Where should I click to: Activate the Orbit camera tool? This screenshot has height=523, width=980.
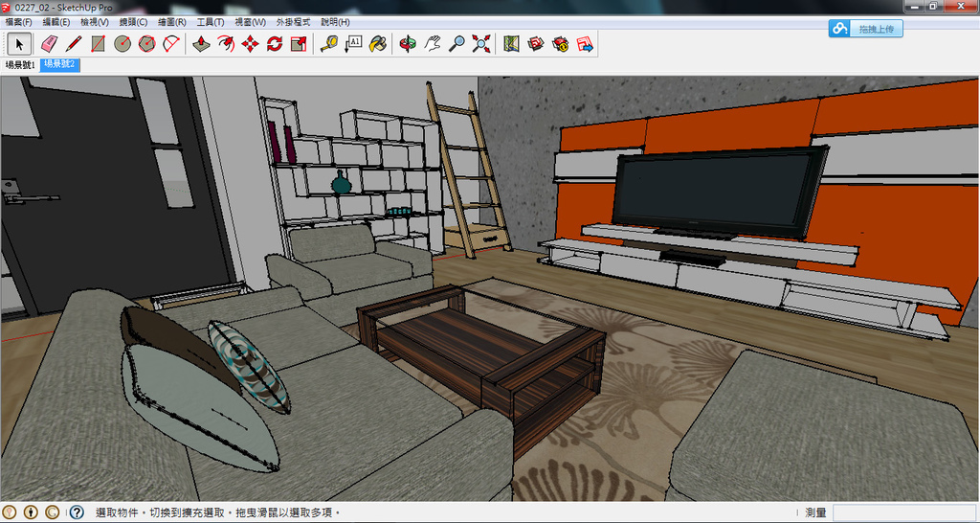click(408, 44)
